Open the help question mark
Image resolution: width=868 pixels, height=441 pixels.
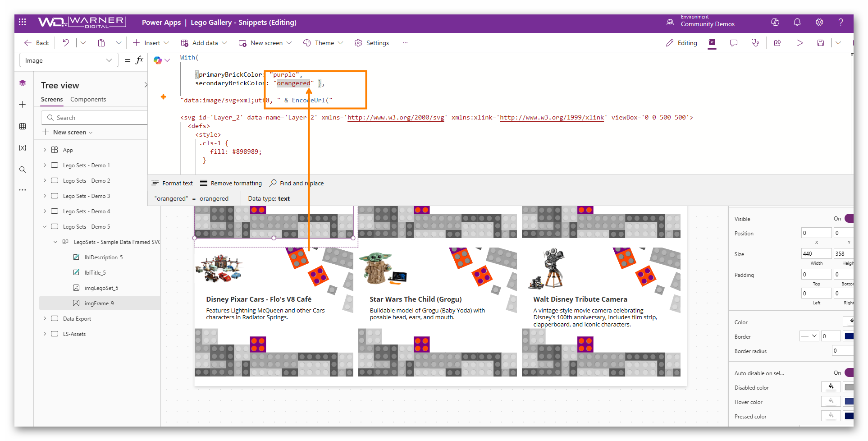(841, 22)
